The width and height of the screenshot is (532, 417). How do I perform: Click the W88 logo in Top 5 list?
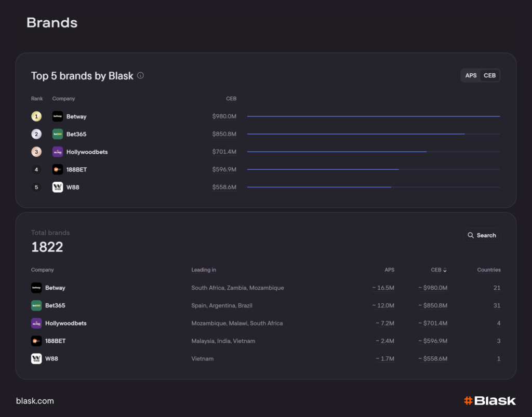click(x=58, y=187)
